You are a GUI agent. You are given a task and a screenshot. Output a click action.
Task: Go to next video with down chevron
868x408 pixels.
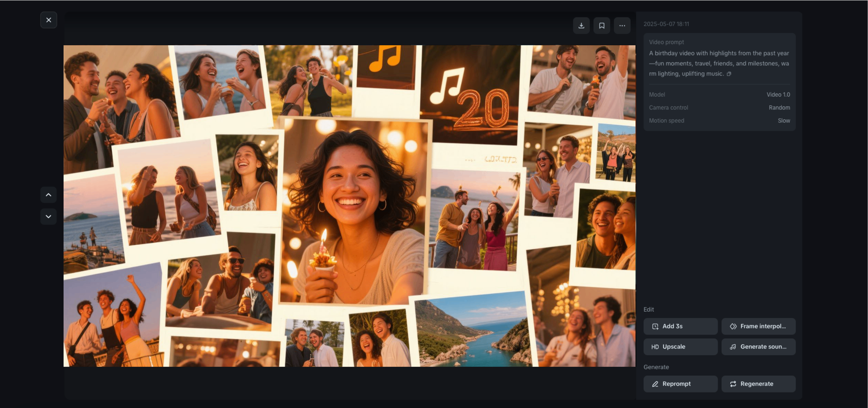pyautogui.click(x=49, y=216)
